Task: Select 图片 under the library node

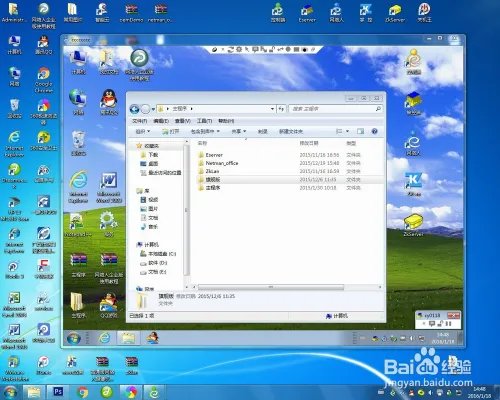Action: [x=149, y=209]
